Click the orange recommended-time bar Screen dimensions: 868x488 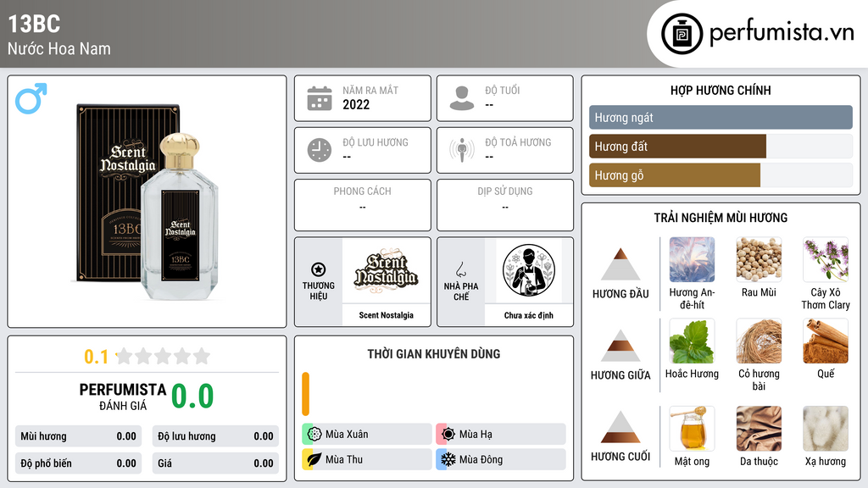[x=305, y=394]
